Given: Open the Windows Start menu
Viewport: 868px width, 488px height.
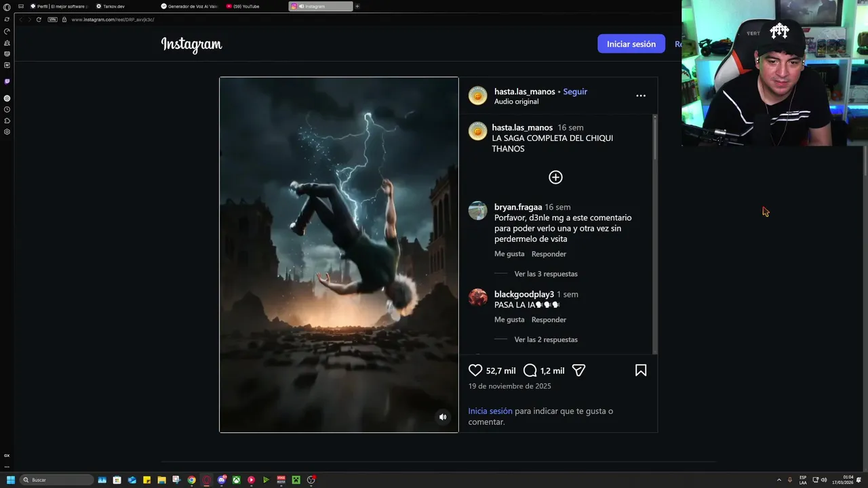Looking at the screenshot, I should [10, 480].
